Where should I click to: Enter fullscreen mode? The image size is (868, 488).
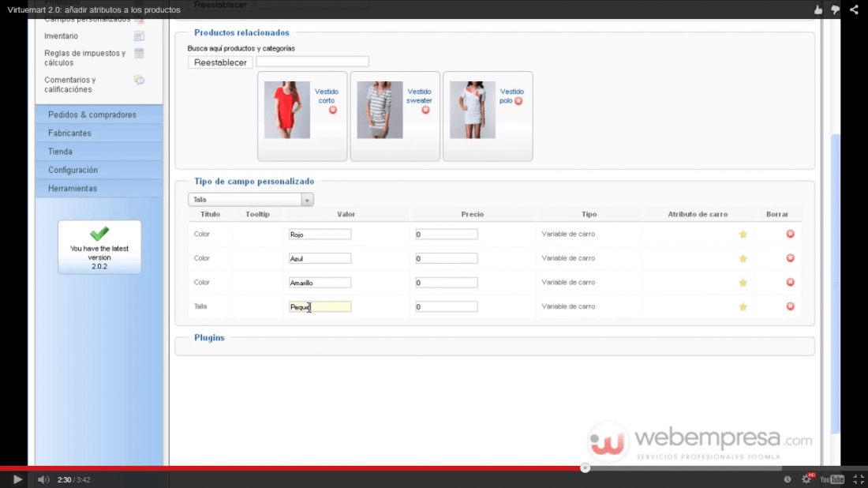tap(858, 479)
